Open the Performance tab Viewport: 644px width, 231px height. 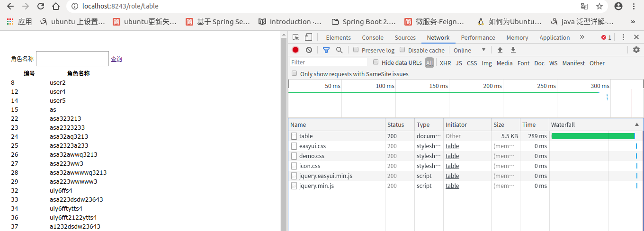(x=478, y=37)
